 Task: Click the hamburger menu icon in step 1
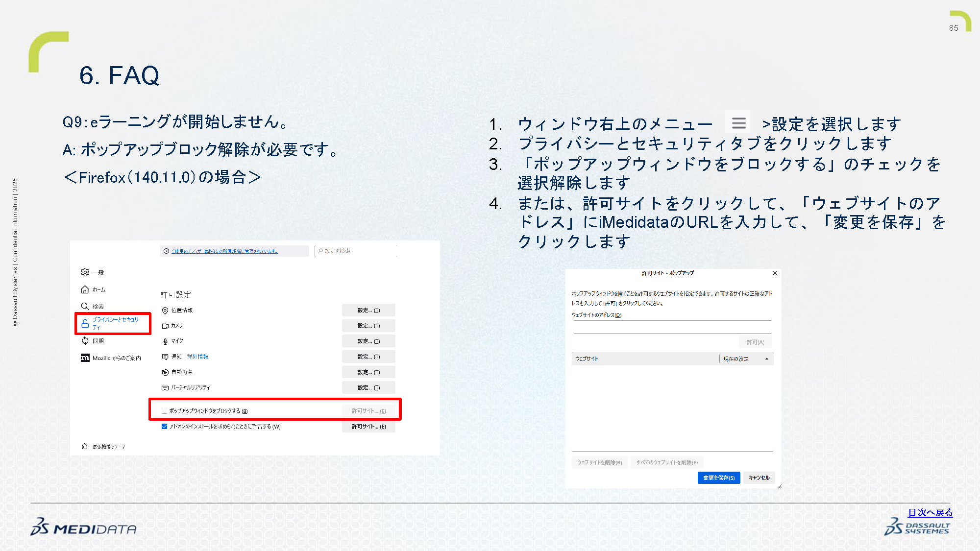[738, 122]
